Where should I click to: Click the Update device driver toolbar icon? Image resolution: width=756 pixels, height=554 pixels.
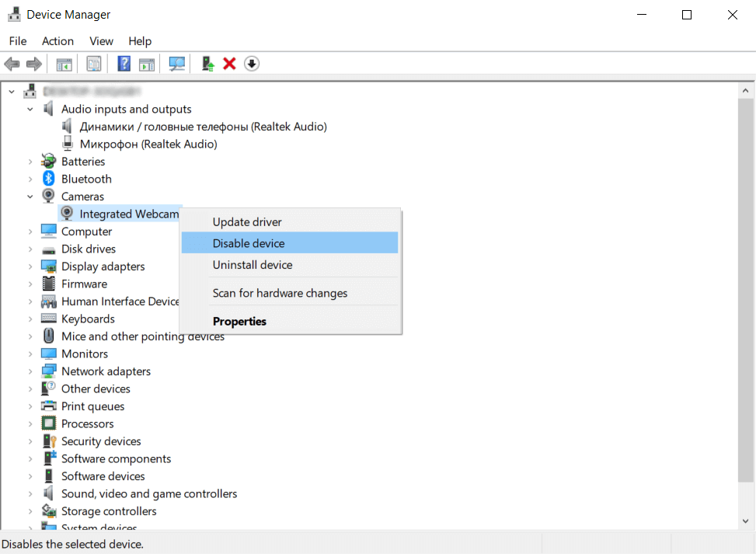(207, 64)
